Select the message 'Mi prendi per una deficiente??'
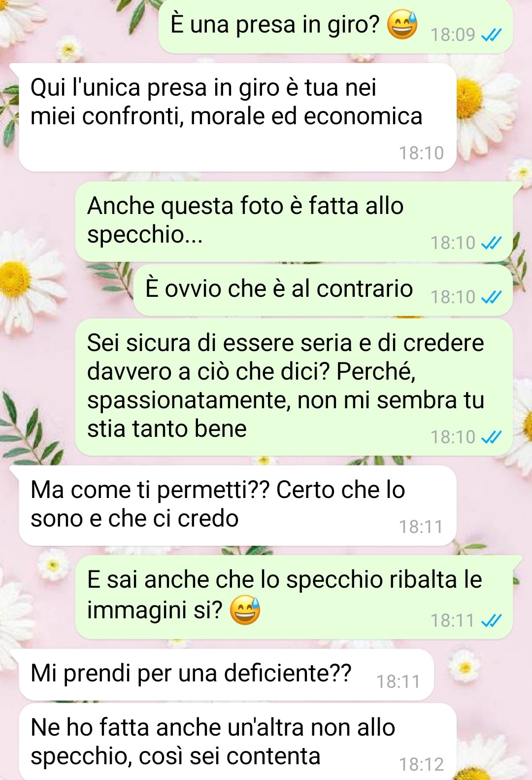Screen dimensions: 532x780 (226, 675)
